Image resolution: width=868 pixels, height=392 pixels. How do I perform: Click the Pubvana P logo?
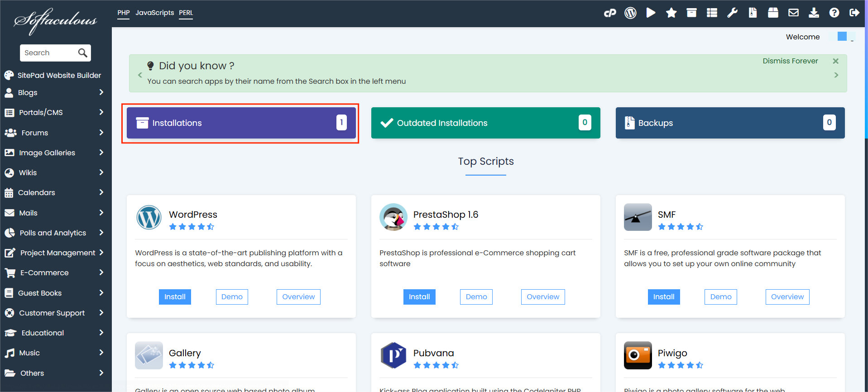coord(393,355)
